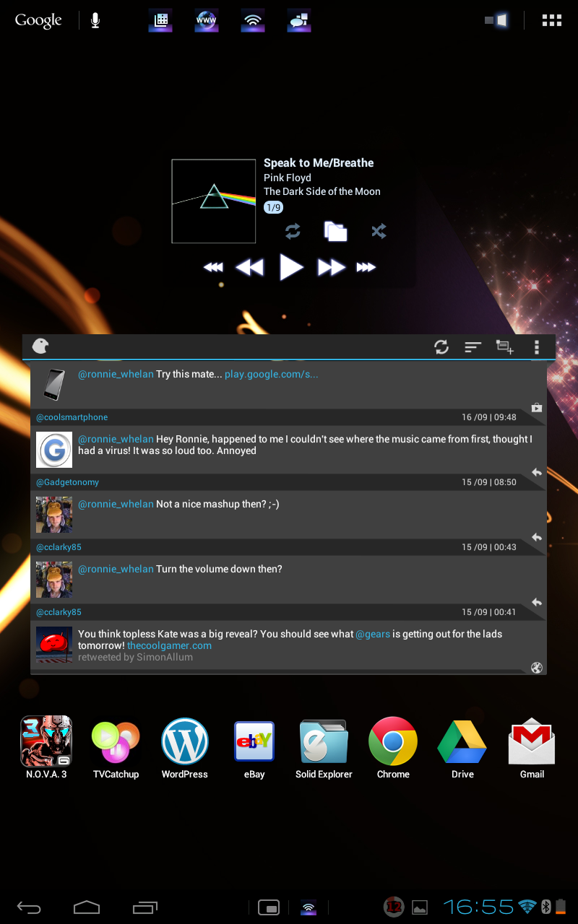578x924 pixels.
Task: Open the eBay app
Action: 254,748
